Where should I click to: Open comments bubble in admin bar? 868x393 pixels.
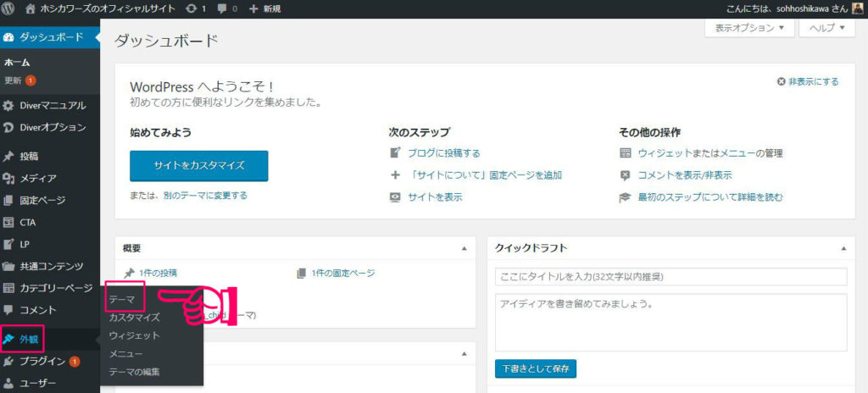click(x=221, y=9)
